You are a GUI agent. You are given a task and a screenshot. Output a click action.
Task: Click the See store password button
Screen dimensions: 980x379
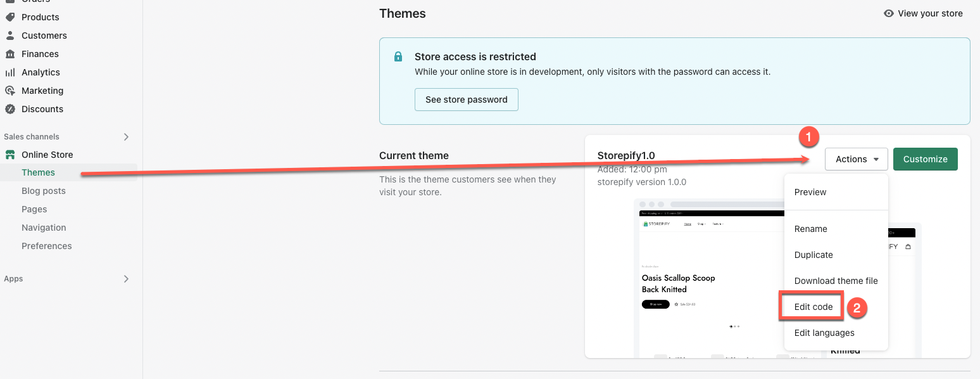tap(467, 100)
